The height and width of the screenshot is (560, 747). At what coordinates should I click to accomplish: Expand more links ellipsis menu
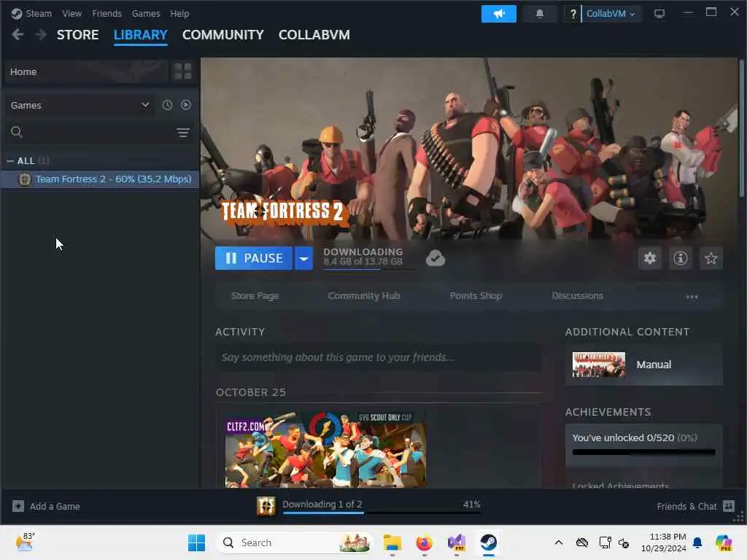point(692,297)
